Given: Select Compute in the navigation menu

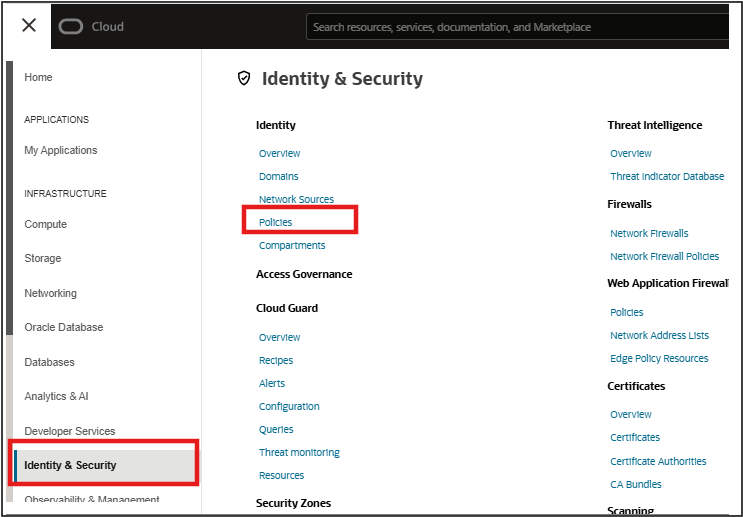Looking at the screenshot, I should coord(45,224).
